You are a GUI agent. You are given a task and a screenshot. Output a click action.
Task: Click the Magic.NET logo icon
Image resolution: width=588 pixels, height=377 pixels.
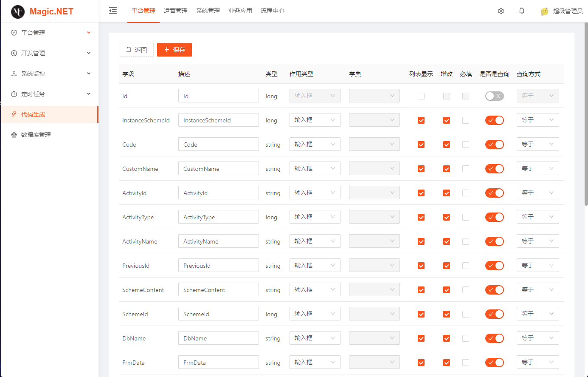(18, 12)
